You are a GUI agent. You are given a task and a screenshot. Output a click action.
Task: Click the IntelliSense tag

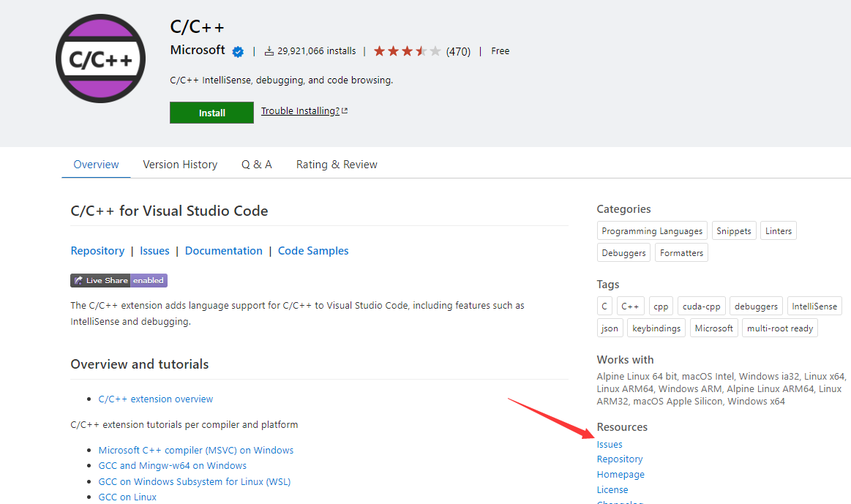click(x=814, y=306)
